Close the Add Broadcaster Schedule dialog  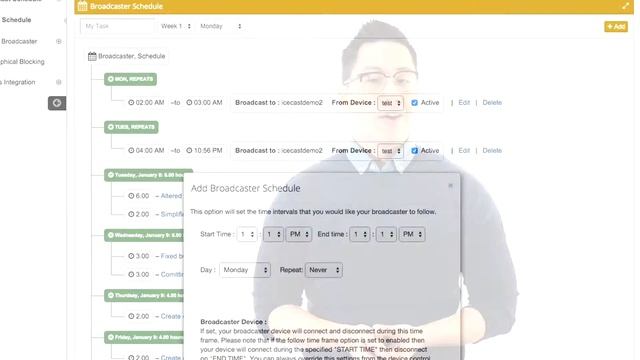click(450, 186)
